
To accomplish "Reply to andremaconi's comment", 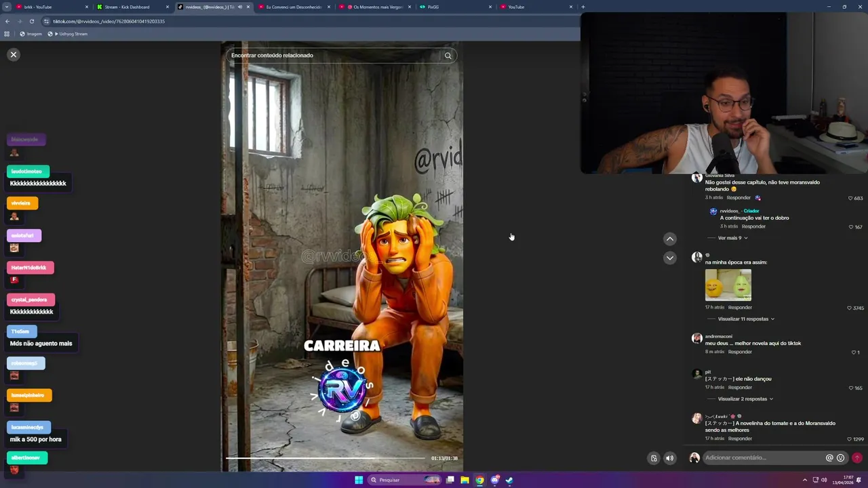I will point(740,352).
